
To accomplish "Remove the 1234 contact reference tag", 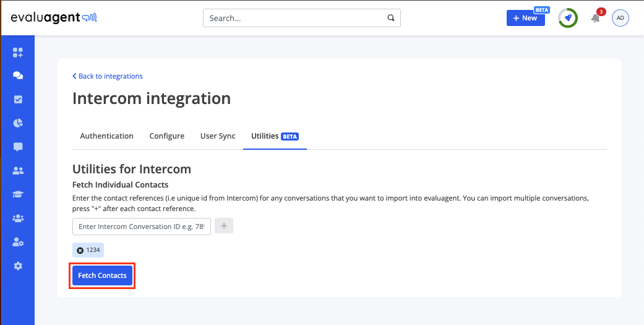I will coord(80,250).
